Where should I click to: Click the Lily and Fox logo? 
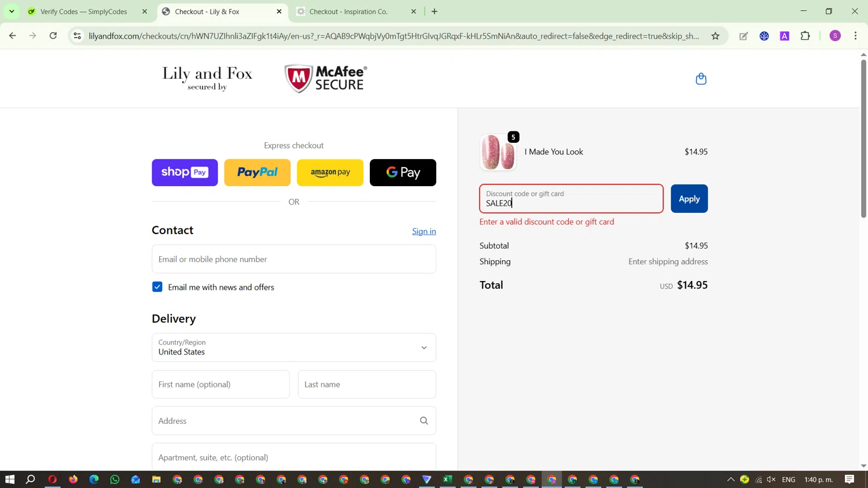click(207, 78)
